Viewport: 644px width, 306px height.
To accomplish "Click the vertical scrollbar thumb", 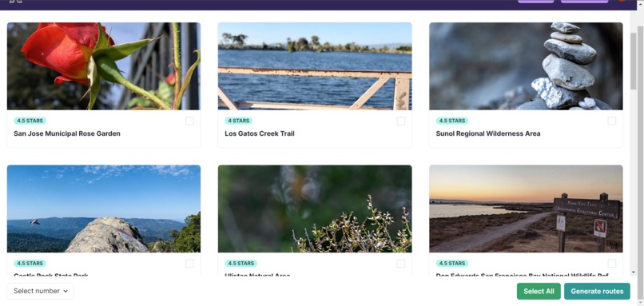I will tap(634, 61).
